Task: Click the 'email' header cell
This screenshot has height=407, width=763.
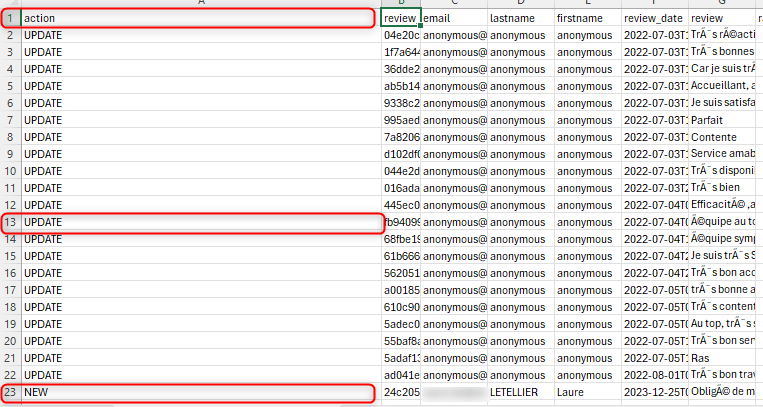Action: click(453, 18)
